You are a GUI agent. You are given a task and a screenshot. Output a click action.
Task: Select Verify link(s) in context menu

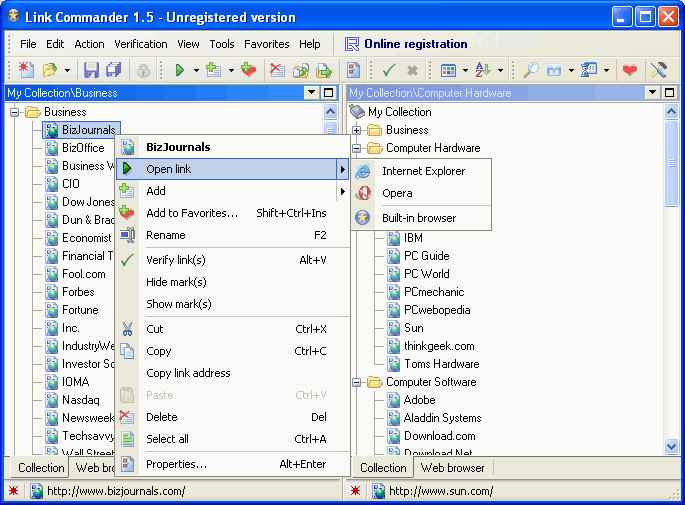tap(233, 260)
